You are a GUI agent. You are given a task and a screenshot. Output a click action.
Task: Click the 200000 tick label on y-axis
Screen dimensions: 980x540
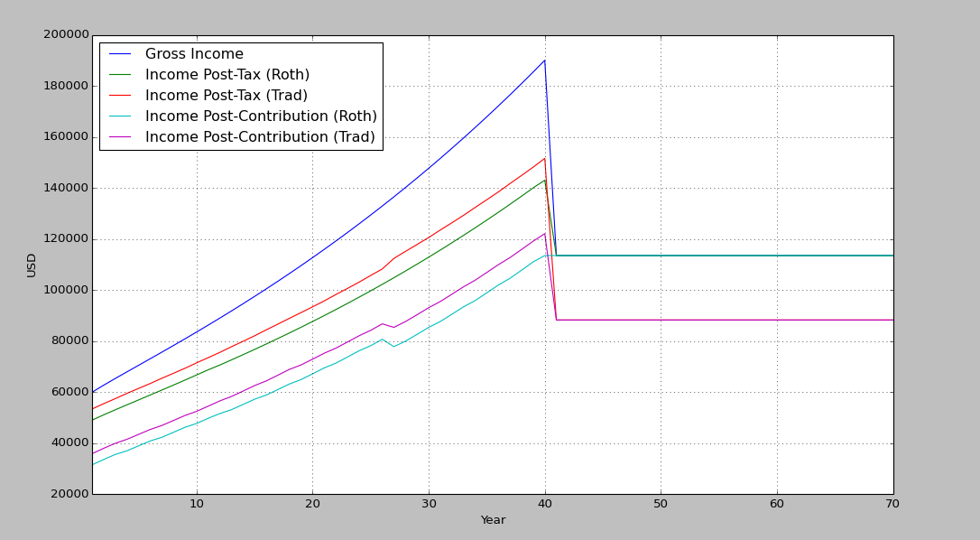point(66,35)
